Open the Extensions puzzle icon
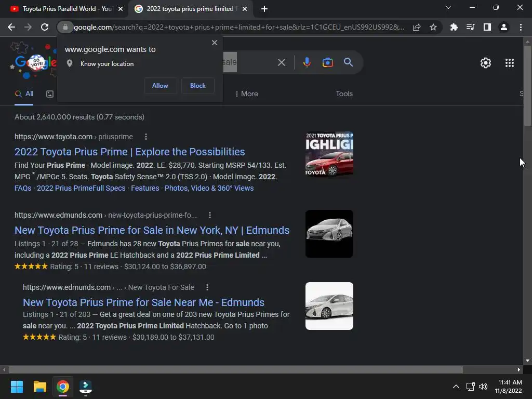532x399 pixels. tap(454, 27)
